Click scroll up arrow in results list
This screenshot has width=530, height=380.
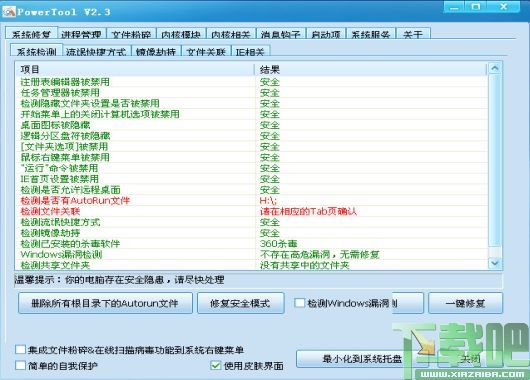click(x=495, y=69)
